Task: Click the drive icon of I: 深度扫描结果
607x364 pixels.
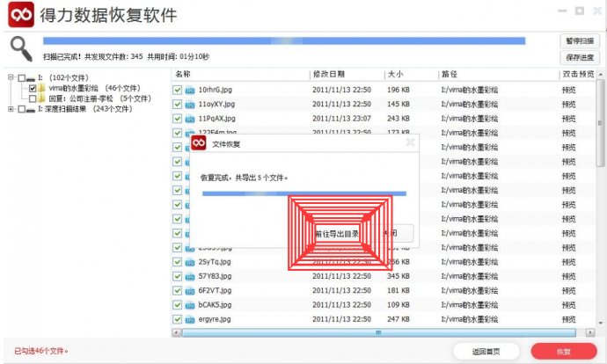Action: (x=31, y=110)
